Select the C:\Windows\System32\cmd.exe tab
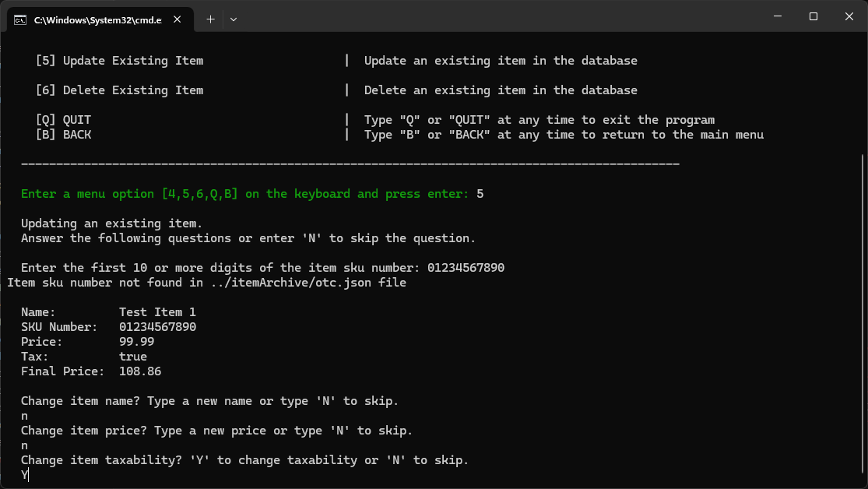This screenshot has height=489, width=868. (x=97, y=19)
